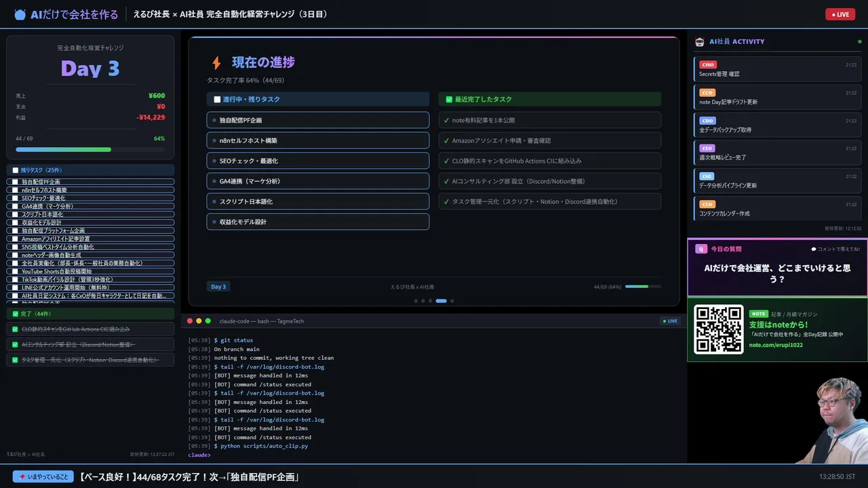
Task: Click the large Day 3 heading
Action: click(90, 68)
